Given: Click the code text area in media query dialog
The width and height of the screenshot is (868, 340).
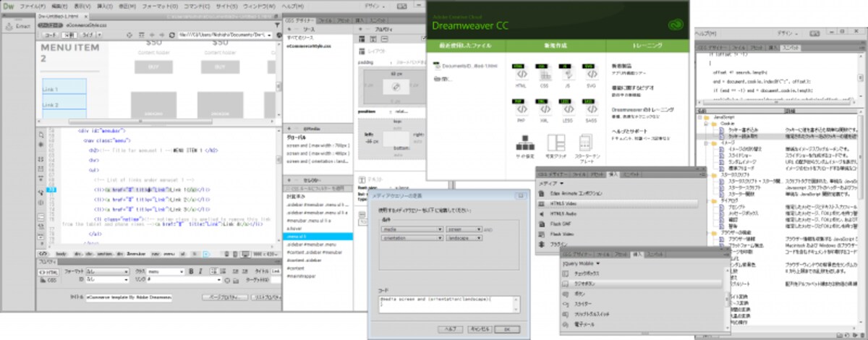Looking at the screenshot, I should tap(448, 305).
